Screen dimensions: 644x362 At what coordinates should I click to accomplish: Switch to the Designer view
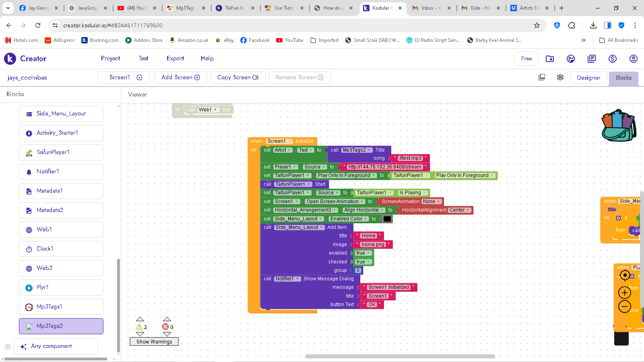(588, 78)
